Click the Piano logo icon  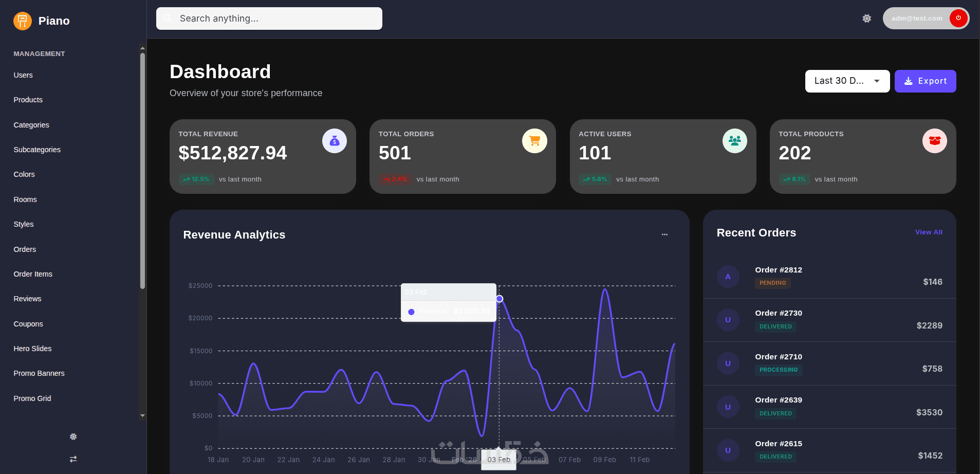[23, 21]
